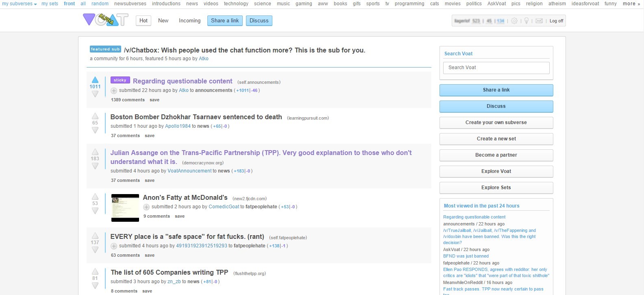This screenshot has width=644, height=295.
Task: Open the 'front' page link
Action: pos(69,4)
